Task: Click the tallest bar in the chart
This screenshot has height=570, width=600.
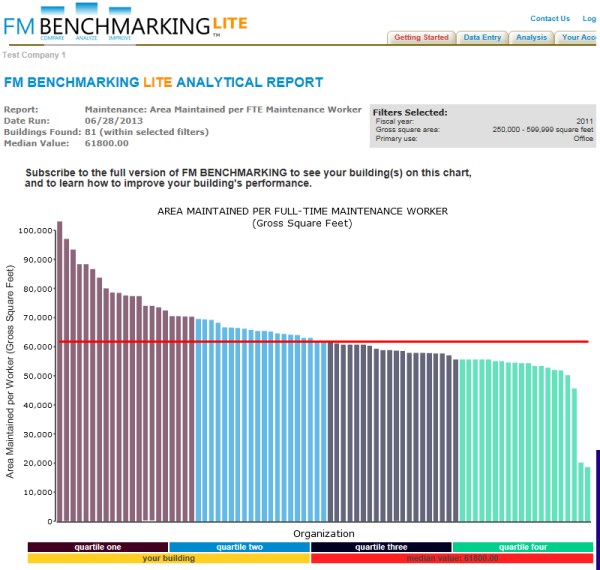Action: tap(60, 371)
